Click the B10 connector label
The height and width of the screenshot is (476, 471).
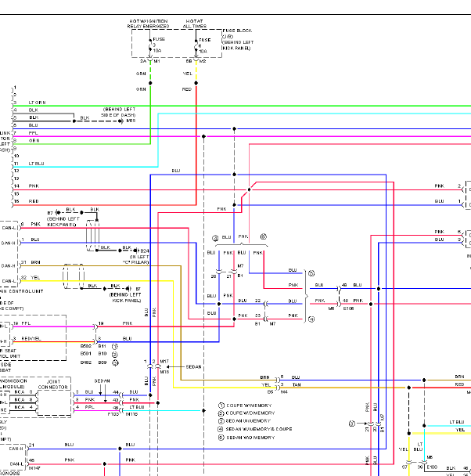coord(102,354)
